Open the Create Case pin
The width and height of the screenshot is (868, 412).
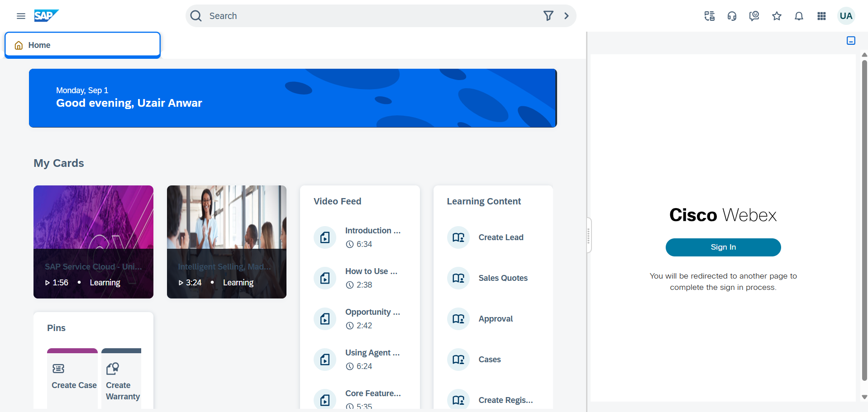pos(73,376)
